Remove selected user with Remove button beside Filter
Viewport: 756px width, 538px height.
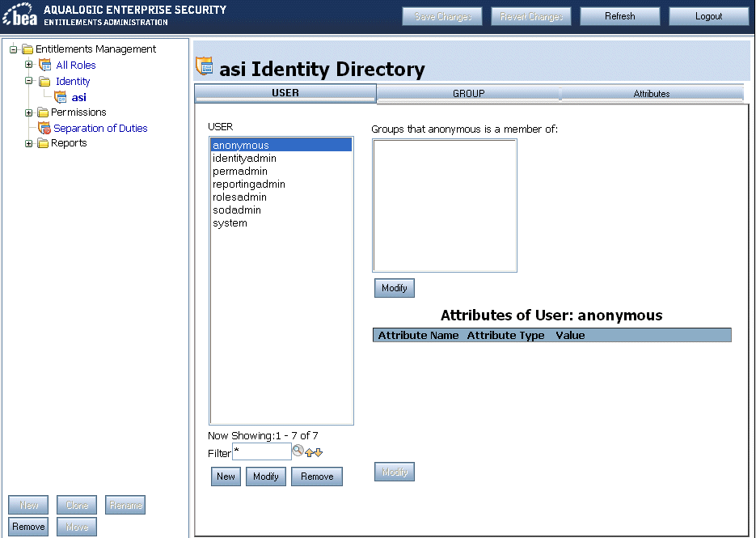(x=317, y=477)
